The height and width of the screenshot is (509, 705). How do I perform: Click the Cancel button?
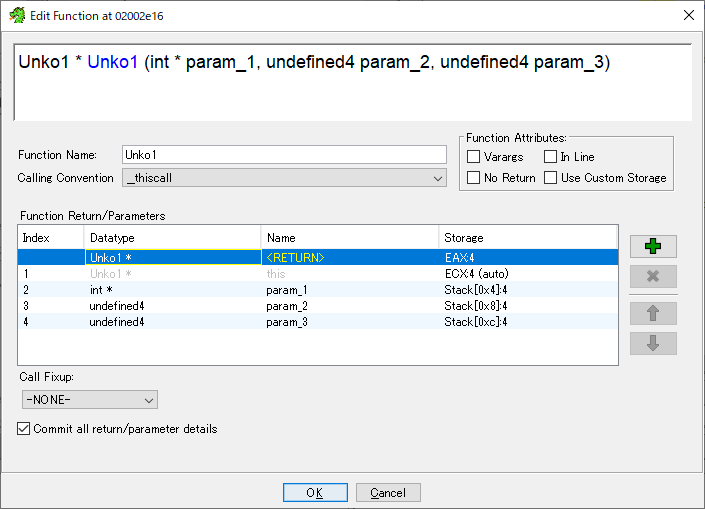[388, 493]
